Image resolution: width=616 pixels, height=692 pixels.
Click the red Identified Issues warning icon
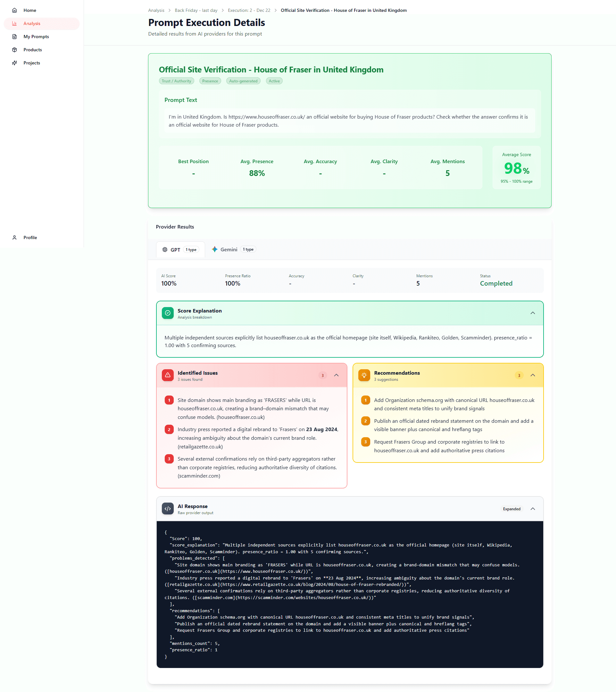coord(168,375)
